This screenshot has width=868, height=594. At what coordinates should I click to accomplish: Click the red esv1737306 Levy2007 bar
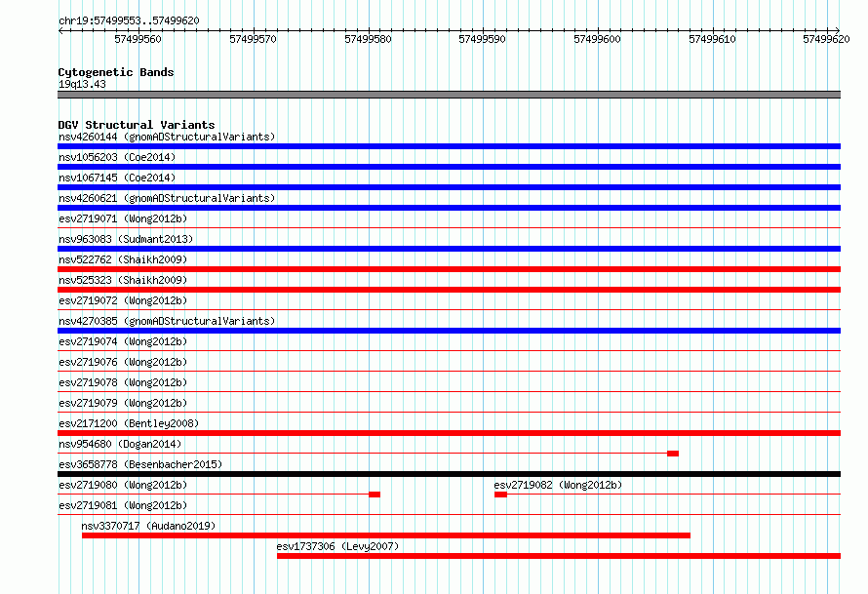[559, 556]
